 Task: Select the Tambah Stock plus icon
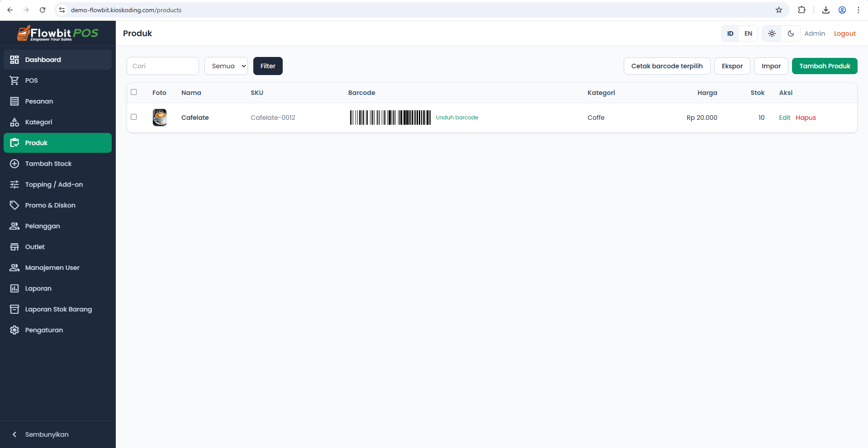pos(14,163)
